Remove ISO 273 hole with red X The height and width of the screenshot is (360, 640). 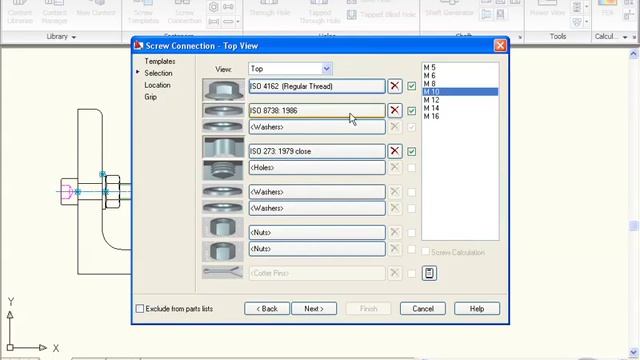pyautogui.click(x=395, y=151)
